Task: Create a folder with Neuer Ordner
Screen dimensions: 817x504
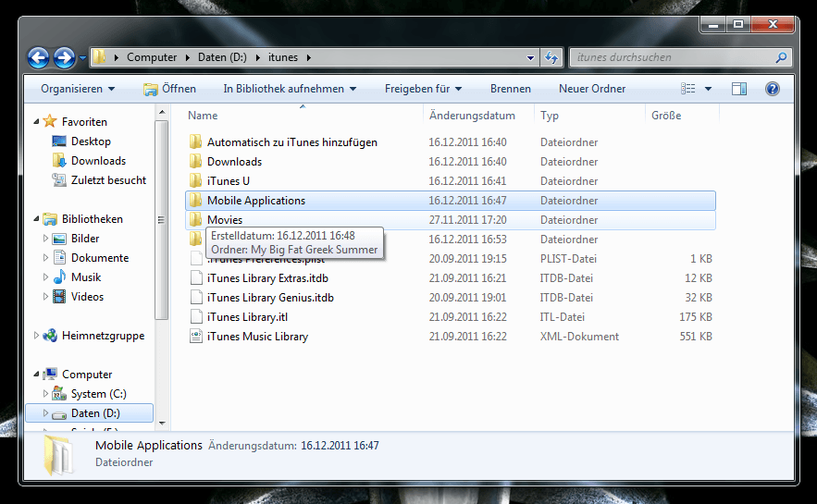Action: (x=592, y=89)
